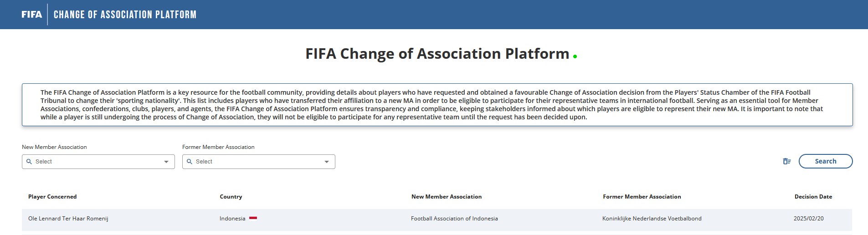The height and width of the screenshot is (235, 868).
Task: Click the FIFA logo in the header
Action: 31,15
